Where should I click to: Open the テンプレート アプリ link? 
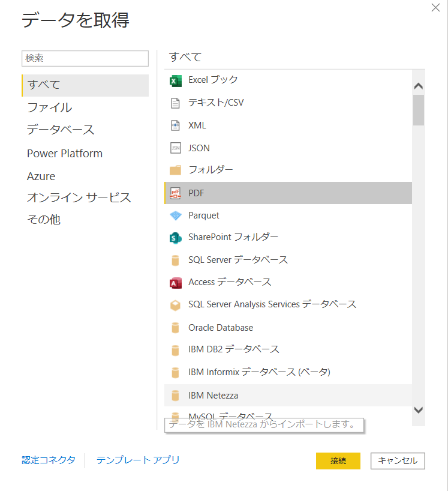(x=138, y=460)
